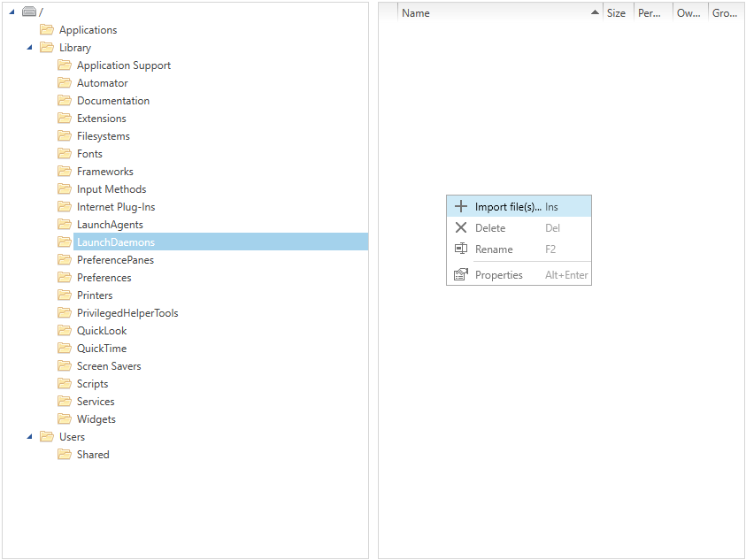
Task: Click the Permissions column header
Action: coord(650,13)
